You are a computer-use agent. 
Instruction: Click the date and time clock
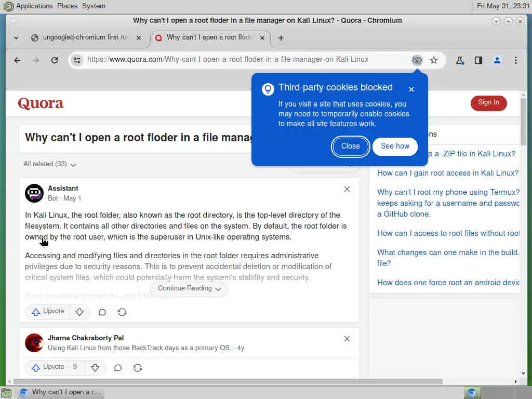[503, 6]
